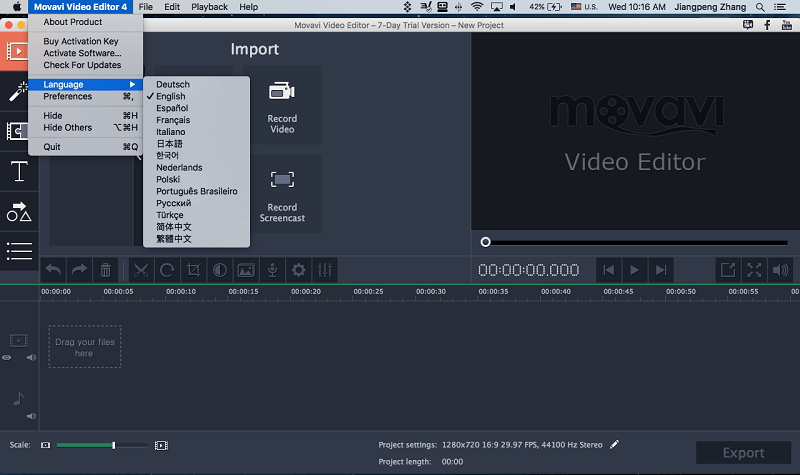The height and width of the screenshot is (475, 800).
Task: Toggle video track visibility eye
Action: pyautogui.click(x=7, y=358)
